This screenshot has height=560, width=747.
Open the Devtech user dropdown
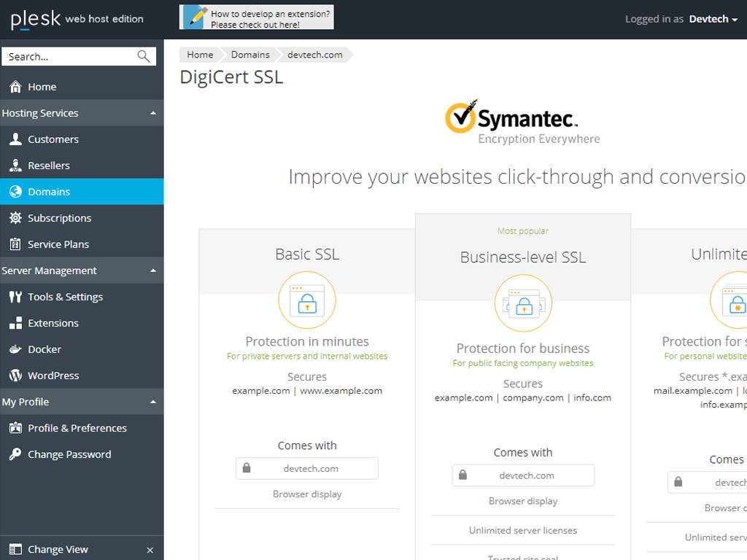tap(713, 19)
